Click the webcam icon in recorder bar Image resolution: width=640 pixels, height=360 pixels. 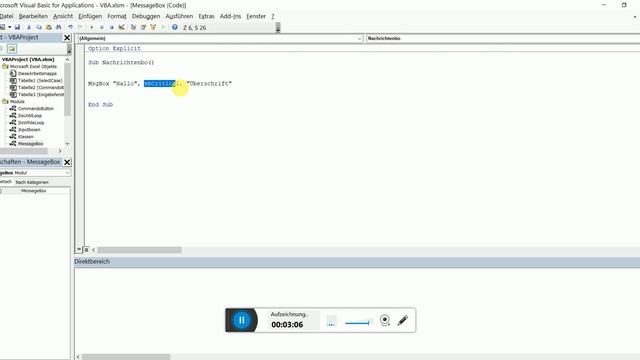click(384, 320)
